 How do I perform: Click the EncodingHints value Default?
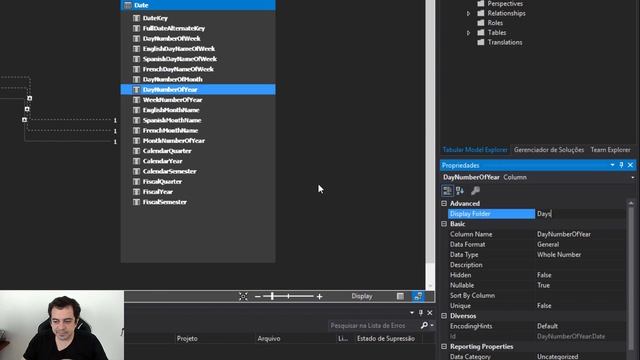pyautogui.click(x=547, y=326)
